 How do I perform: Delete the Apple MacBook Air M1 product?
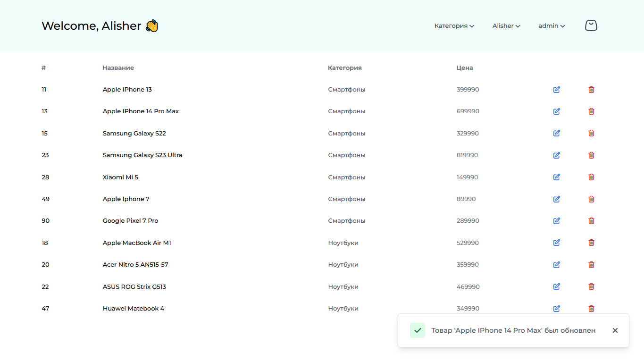[591, 243]
